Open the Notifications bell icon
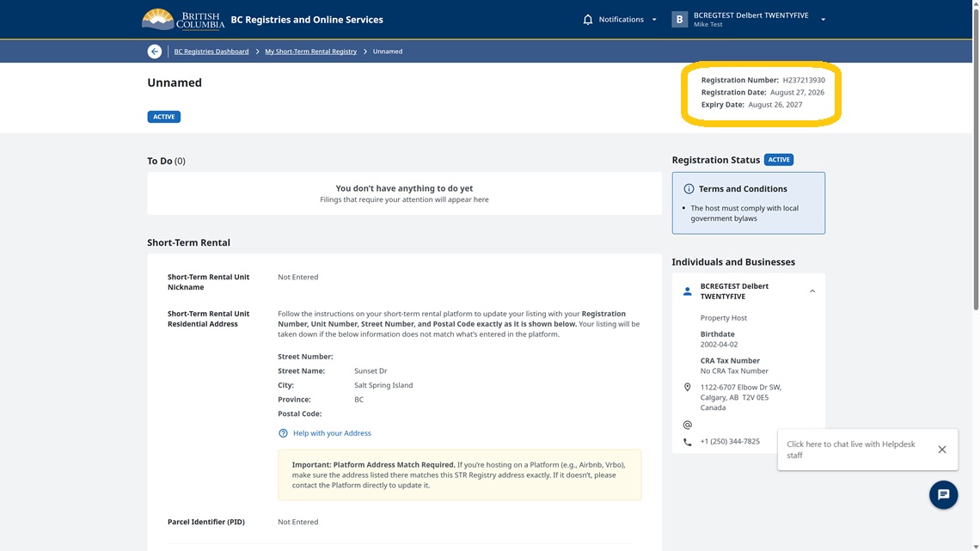Viewport: 980px width, 551px height. 587,20
